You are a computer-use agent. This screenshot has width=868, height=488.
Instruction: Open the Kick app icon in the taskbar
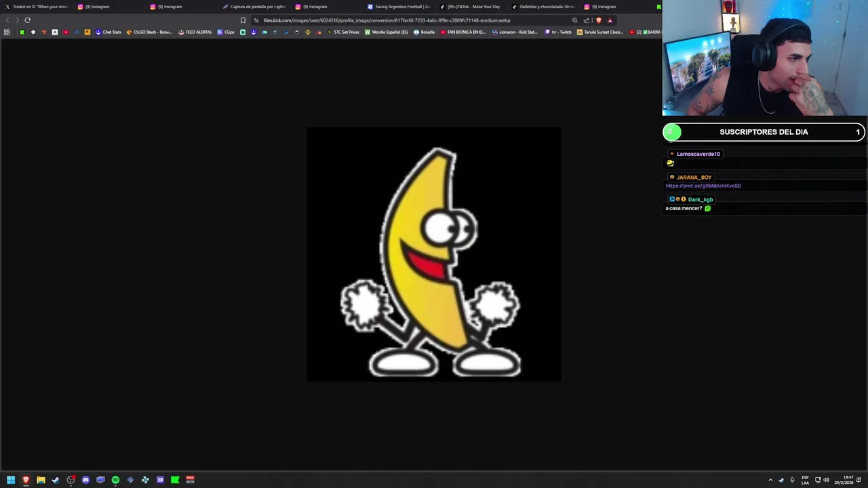click(x=175, y=480)
